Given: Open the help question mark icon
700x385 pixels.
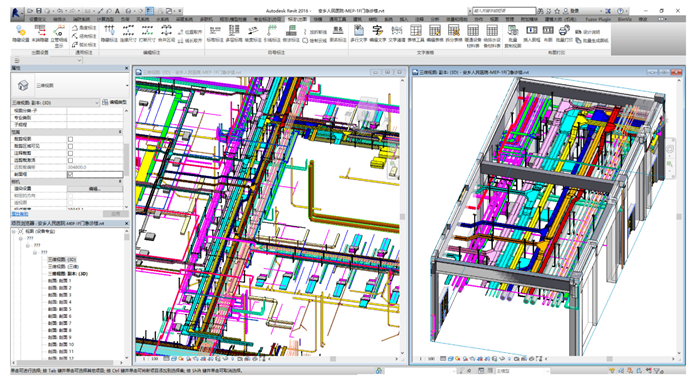Looking at the screenshot, I should 620,11.
